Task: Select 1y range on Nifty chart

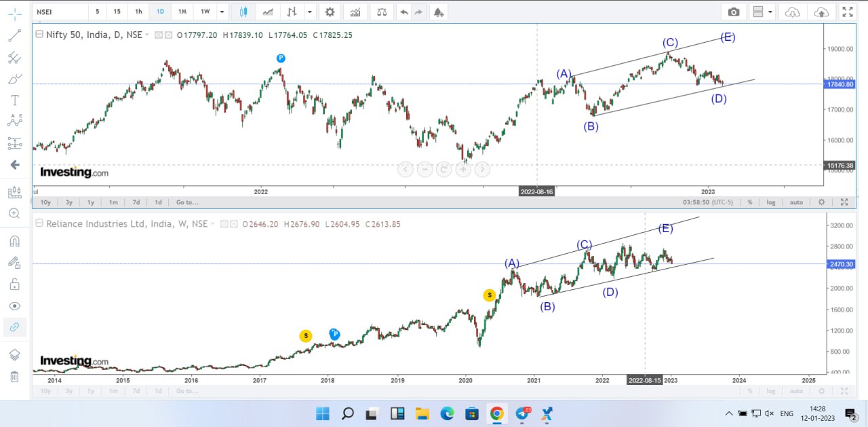Action: [x=91, y=202]
